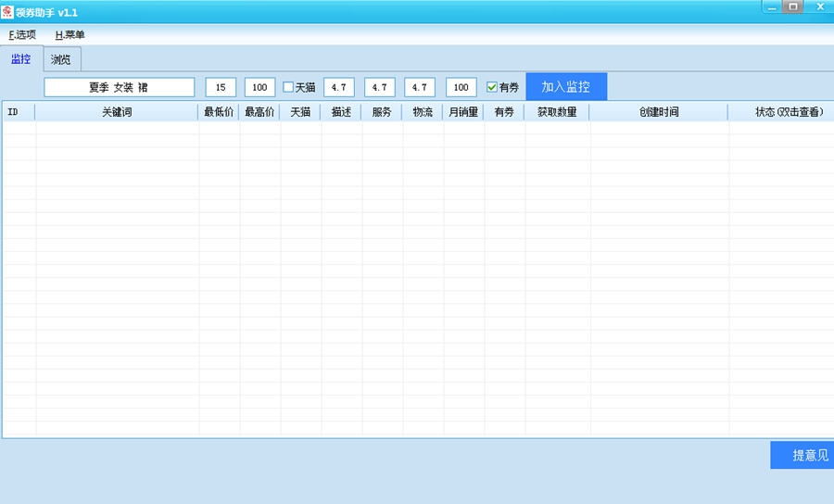Click the 创建时间 column header

(659, 112)
